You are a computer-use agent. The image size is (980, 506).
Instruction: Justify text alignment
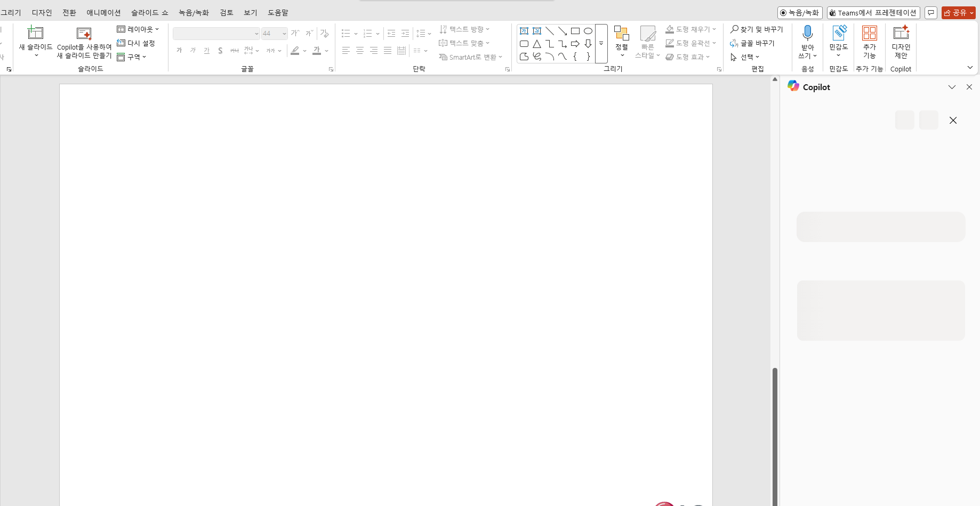(388, 51)
